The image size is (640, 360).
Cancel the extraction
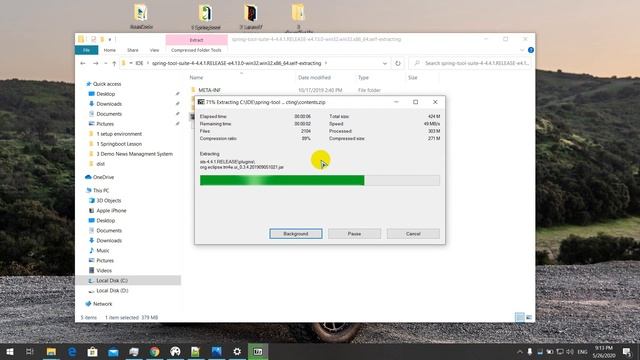(x=413, y=233)
